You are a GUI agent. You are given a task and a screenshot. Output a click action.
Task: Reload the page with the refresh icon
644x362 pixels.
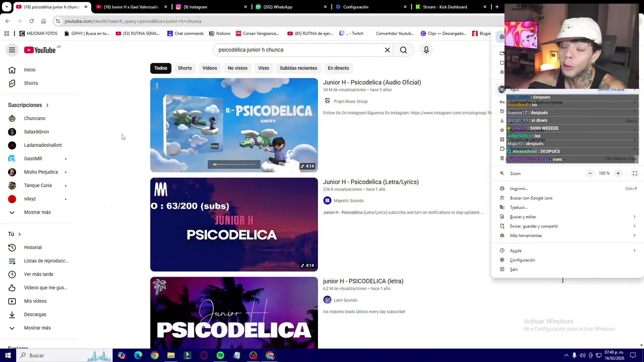tap(31, 21)
